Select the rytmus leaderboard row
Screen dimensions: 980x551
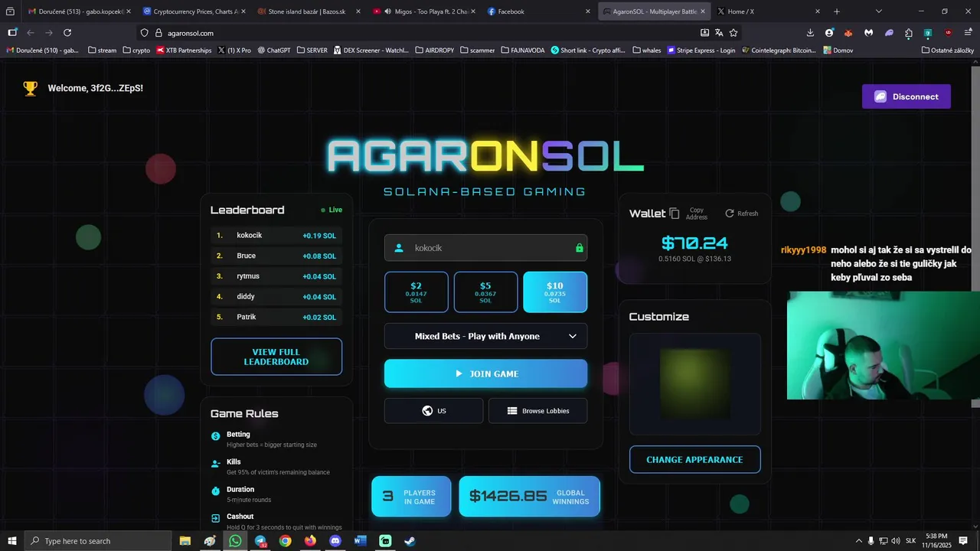(276, 276)
